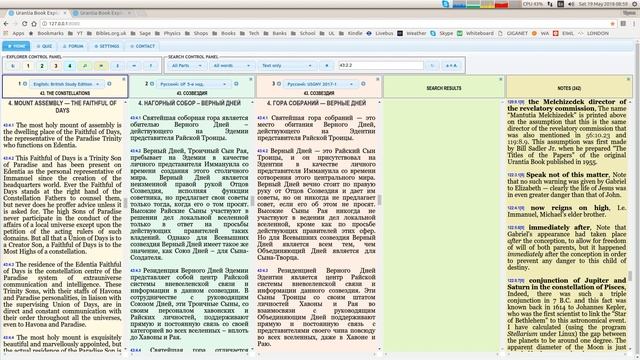Click the browser back button

coord(6,24)
